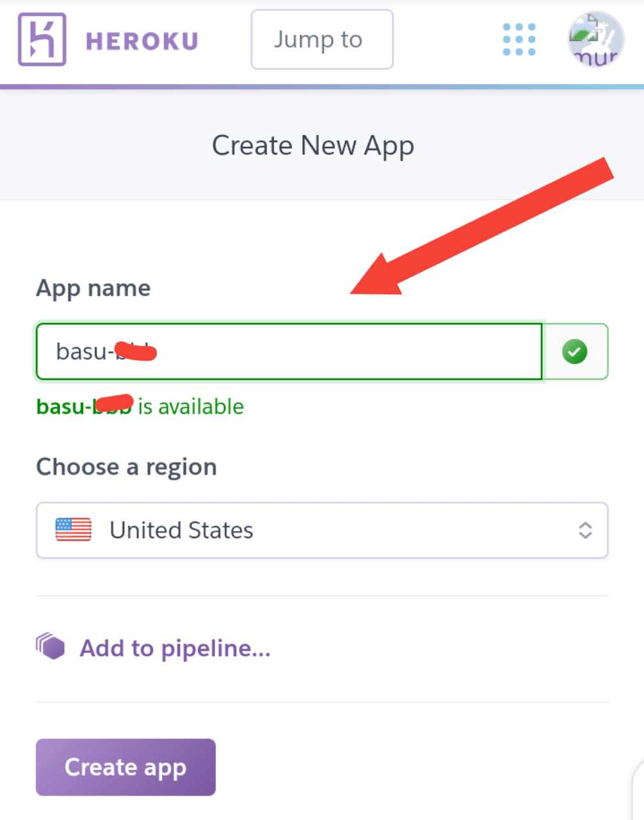This screenshot has height=820, width=644.
Task: Click the Create New App heading
Action: (x=313, y=146)
